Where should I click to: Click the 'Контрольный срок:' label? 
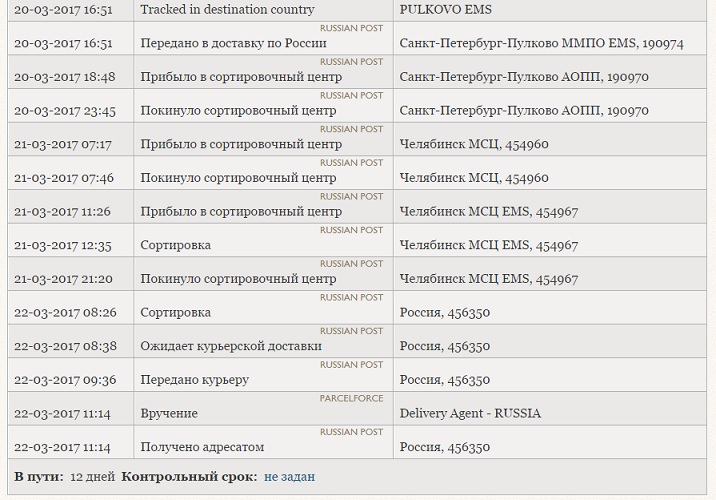pos(189,477)
